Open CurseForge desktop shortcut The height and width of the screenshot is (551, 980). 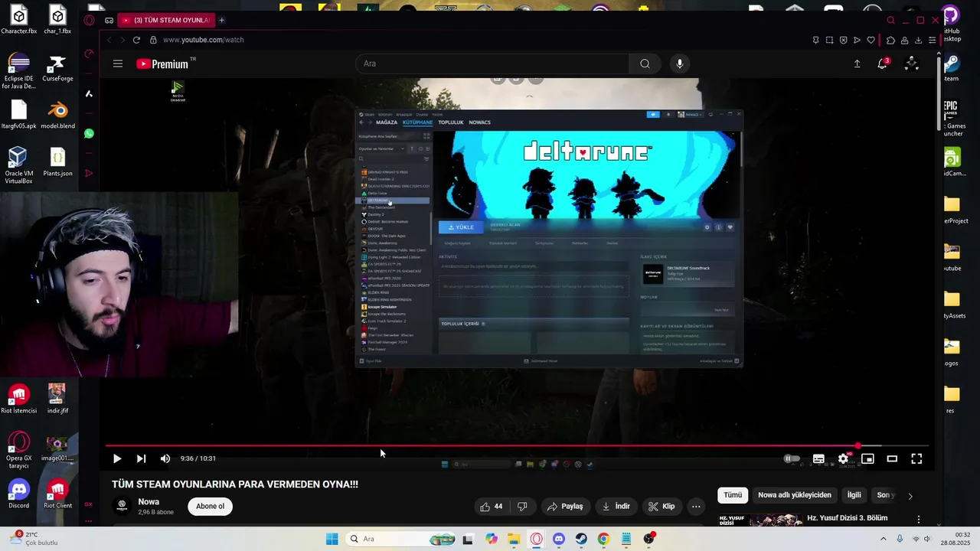pos(57,67)
